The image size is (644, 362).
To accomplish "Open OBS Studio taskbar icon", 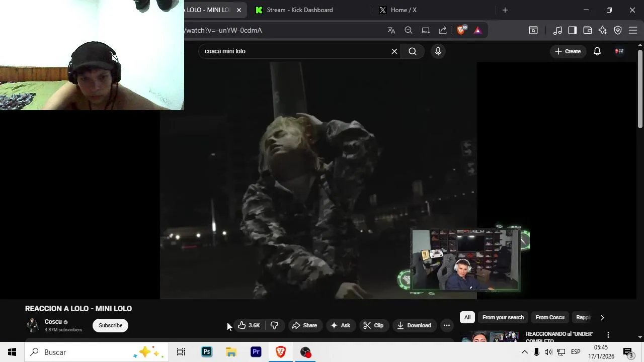I will [x=305, y=352].
